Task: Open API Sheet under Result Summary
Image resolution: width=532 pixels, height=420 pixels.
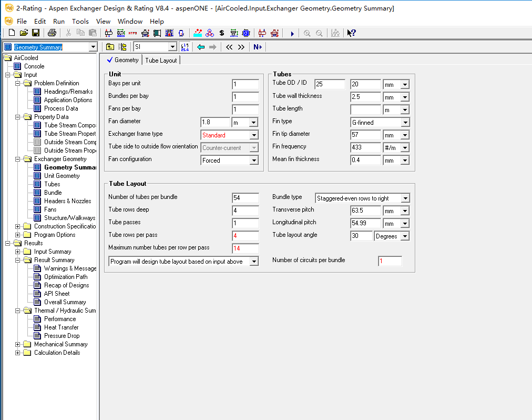Action: coord(57,294)
